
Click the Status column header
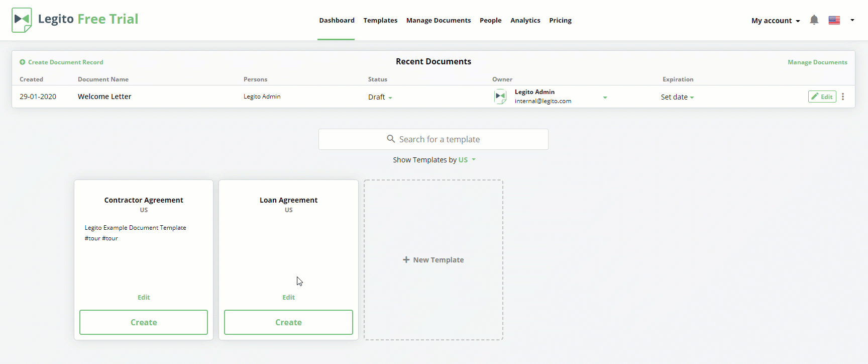click(378, 79)
